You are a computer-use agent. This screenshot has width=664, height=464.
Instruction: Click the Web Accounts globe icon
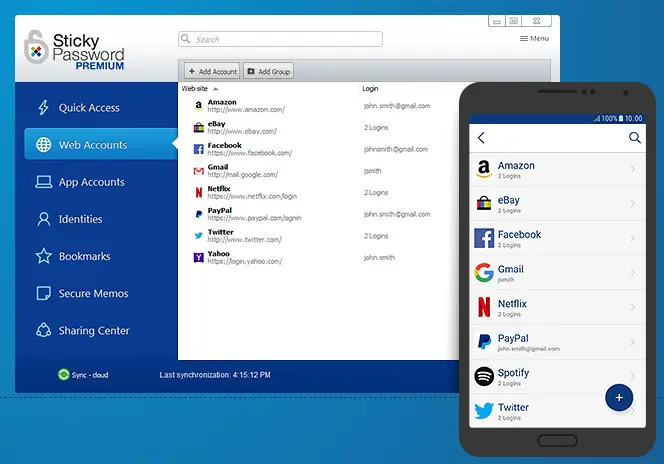point(44,145)
